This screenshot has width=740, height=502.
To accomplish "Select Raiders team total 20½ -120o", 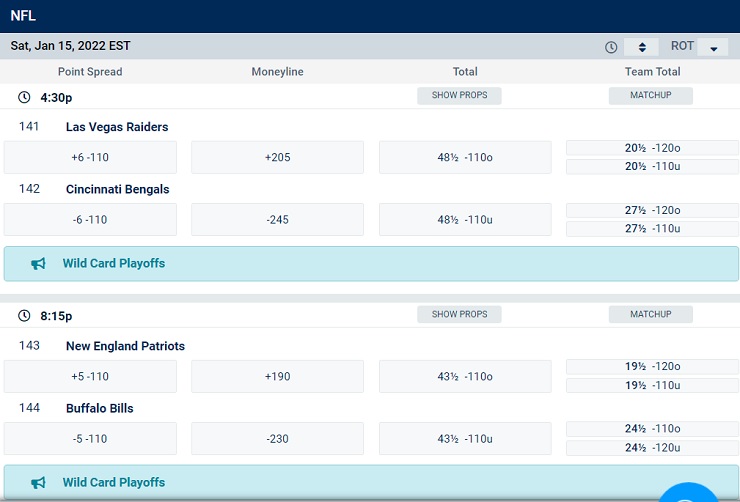I will point(652,148).
